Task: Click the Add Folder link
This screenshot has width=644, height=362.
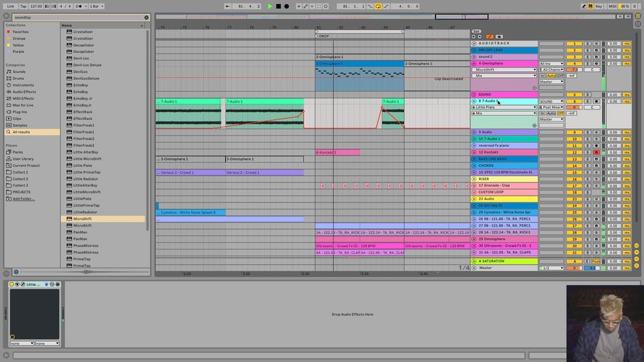Action: coord(23,198)
